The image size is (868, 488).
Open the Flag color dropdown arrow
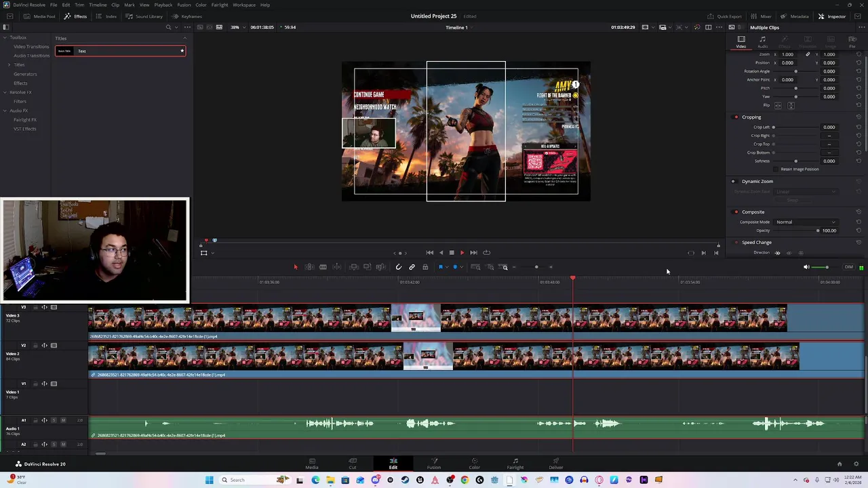(x=446, y=267)
